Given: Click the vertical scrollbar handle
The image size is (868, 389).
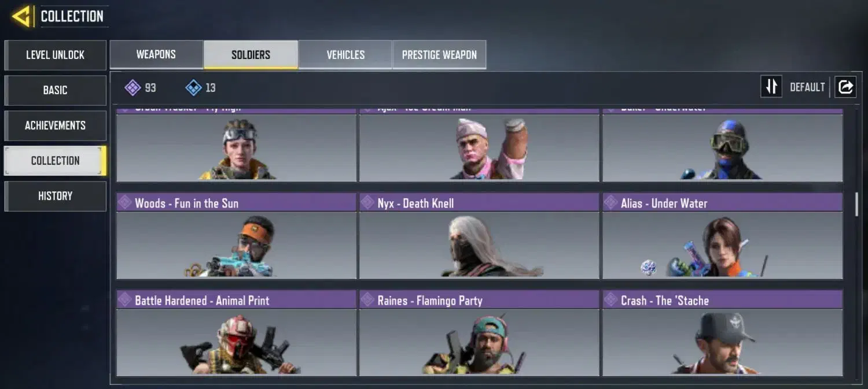Looking at the screenshot, I should click(858, 204).
